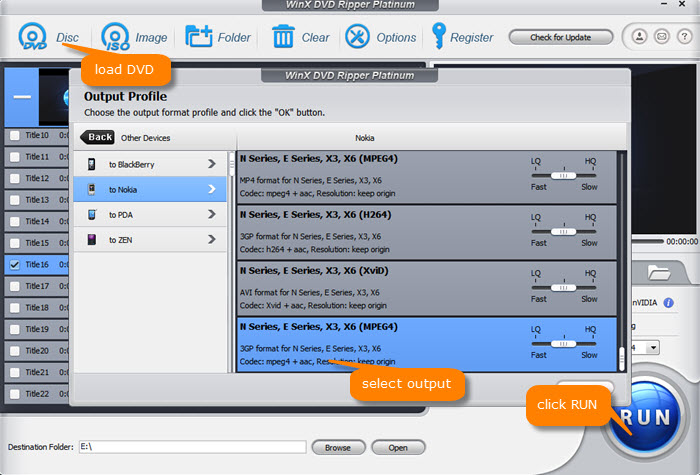Viewport: 700px width, 475px height.
Task: Click the Destination Folder input field
Action: point(192,446)
